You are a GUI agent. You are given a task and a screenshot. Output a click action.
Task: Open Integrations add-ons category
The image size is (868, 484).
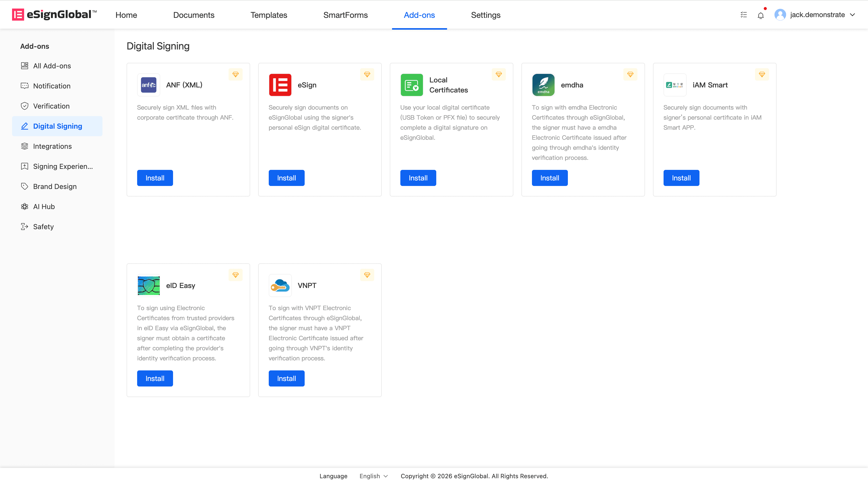(x=57, y=146)
